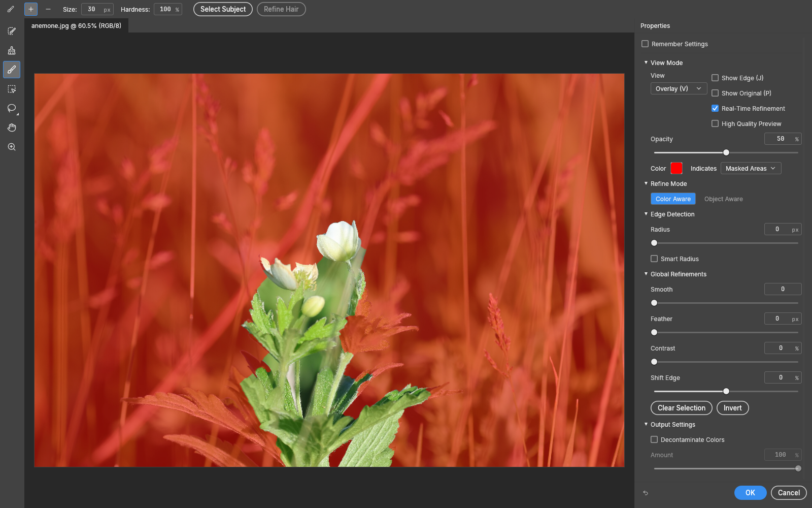Enable Show Edge (J) checkbox

click(715, 78)
